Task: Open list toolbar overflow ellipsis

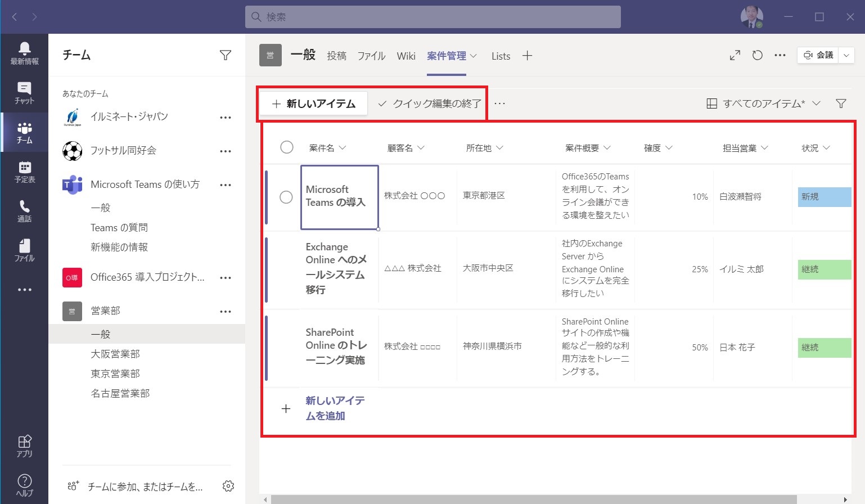Action: tap(499, 103)
